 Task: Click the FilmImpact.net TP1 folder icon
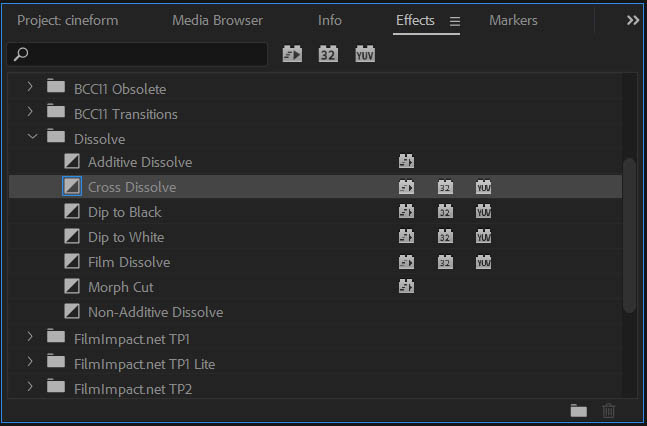tap(56, 336)
